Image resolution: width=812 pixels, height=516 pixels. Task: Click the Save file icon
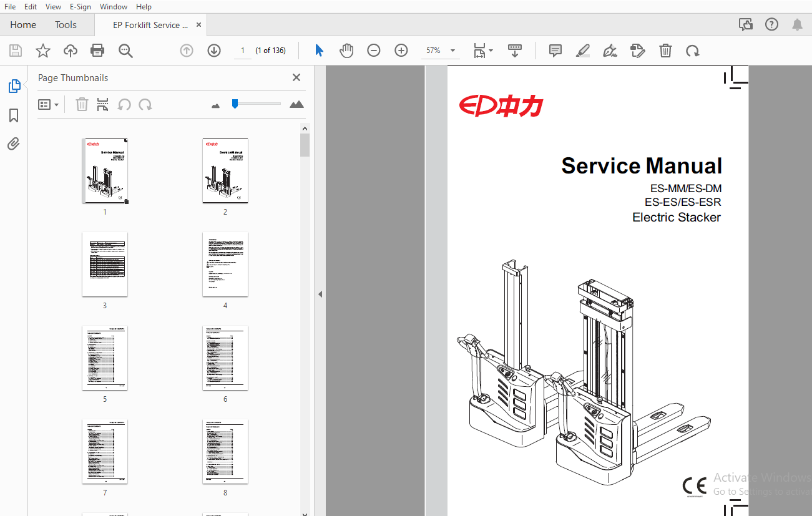pos(16,51)
